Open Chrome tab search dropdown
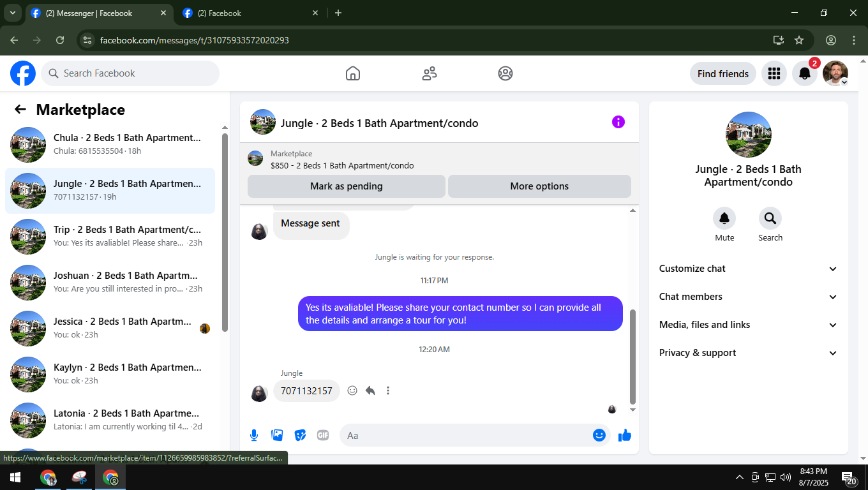The width and height of the screenshot is (868, 490). 12,13
